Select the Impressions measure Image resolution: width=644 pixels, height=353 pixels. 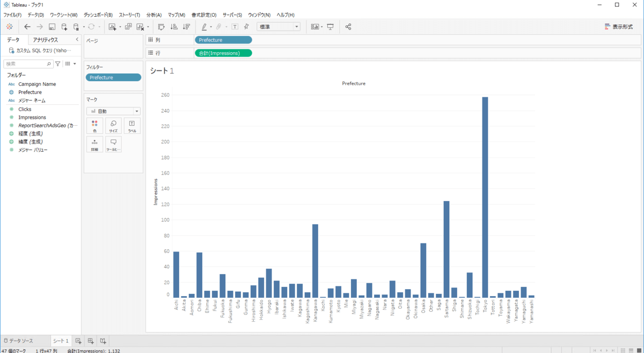click(x=32, y=117)
